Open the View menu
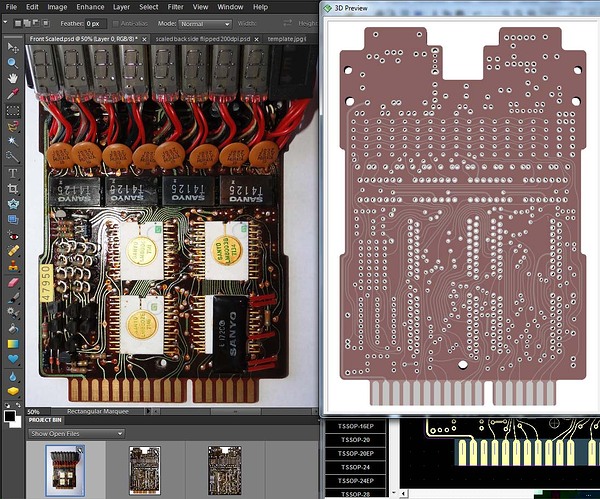This screenshot has width=600, height=499. tap(200, 7)
